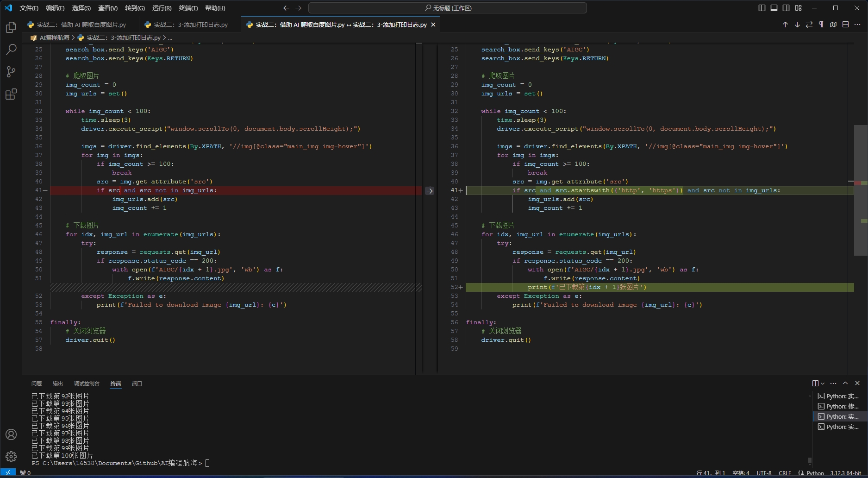The width and height of the screenshot is (868, 478).
Task: Switch to 问题 panel tab
Action: pos(37,384)
